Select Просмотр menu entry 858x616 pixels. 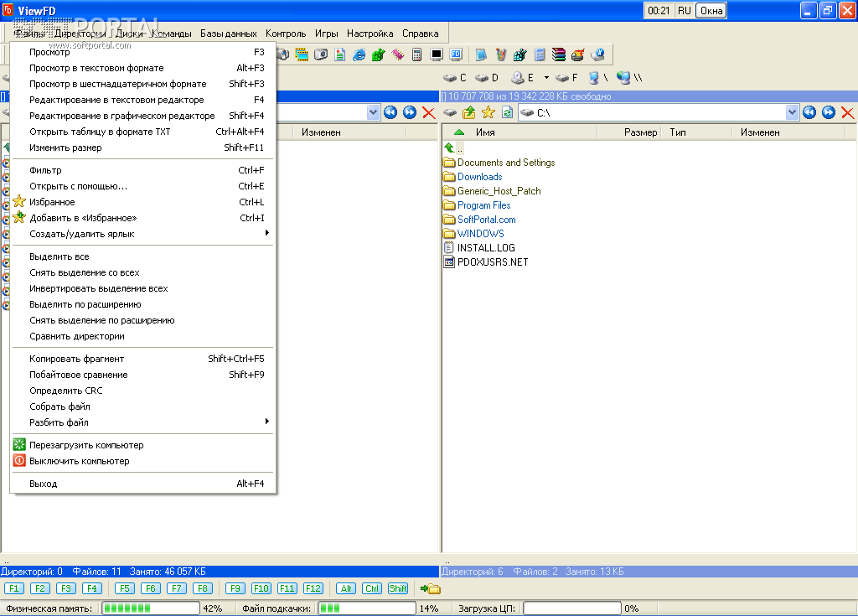coord(142,52)
